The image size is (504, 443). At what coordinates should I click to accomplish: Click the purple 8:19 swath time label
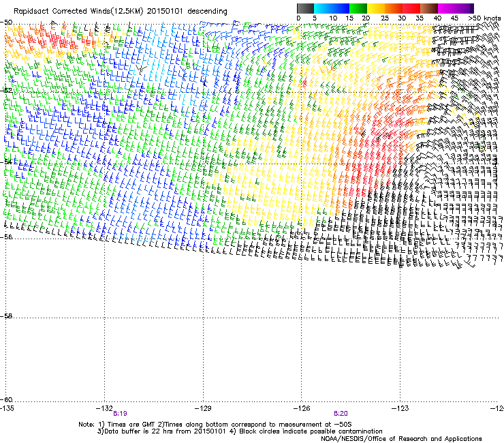[120, 414]
